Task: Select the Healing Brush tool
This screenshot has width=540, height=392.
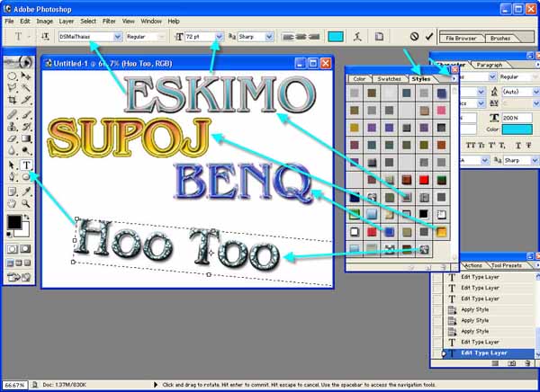Action: pos(12,114)
